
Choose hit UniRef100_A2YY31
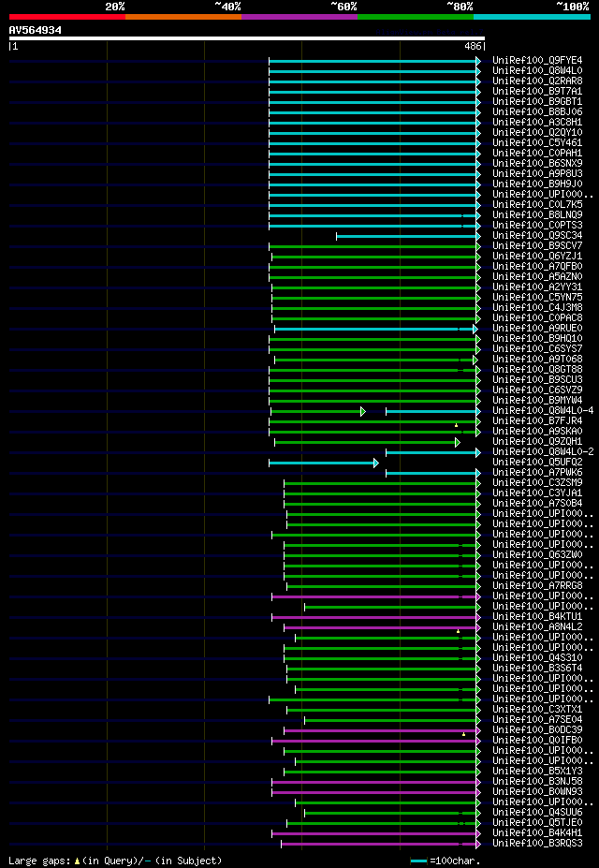coord(537,287)
